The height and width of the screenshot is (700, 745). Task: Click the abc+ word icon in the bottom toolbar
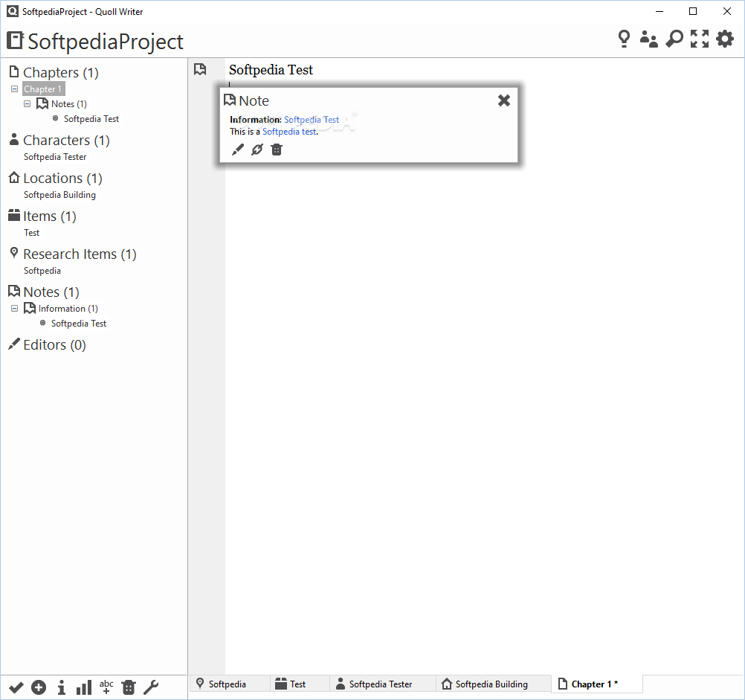[106, 687]
